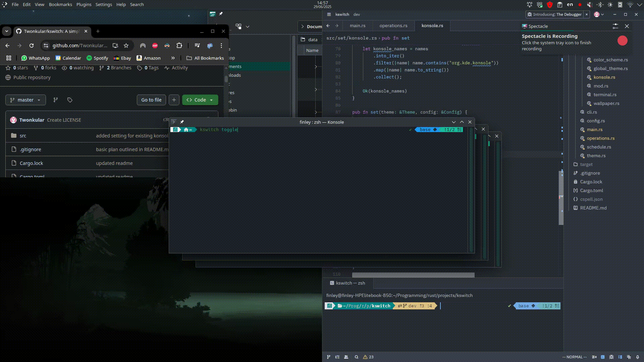Open the 2 Branches link
644x362 pixels.
coord(115,68)
